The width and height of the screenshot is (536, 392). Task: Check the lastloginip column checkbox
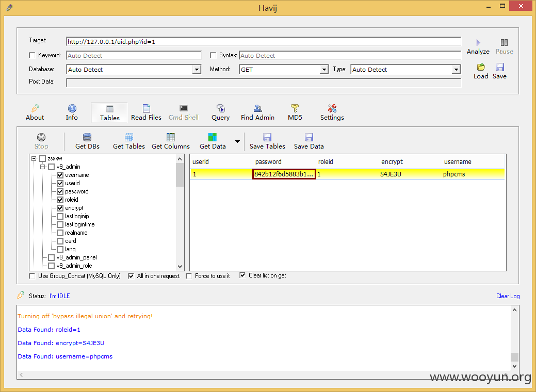click(x=60, y=216)
